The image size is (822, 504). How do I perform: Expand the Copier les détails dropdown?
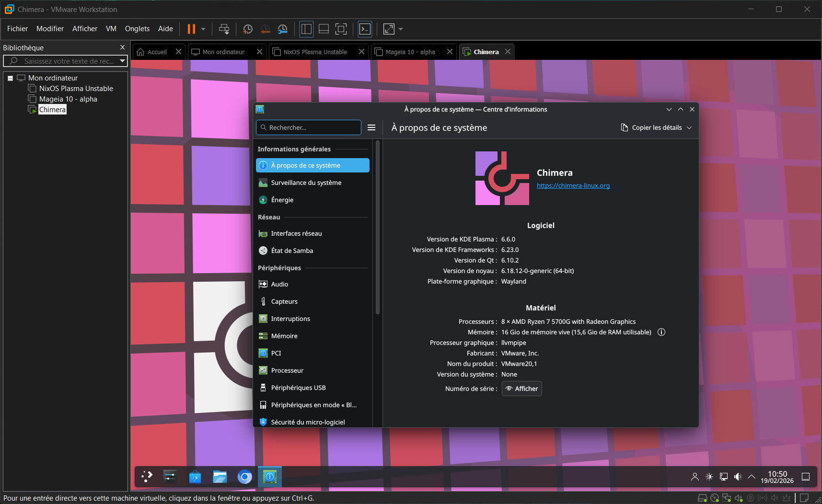click(x=689, y=128)
